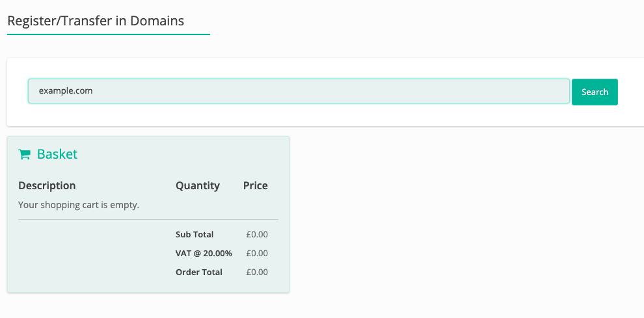Screen dimensions: 644x318
Task: Click the empty shopping cart message
Action: [x=79, y=205]
